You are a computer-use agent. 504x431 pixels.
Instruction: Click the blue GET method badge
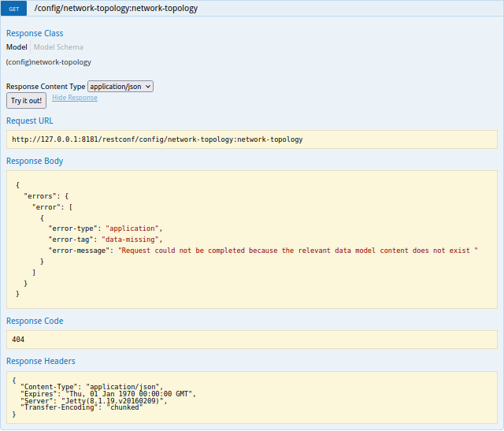point(16,8)
